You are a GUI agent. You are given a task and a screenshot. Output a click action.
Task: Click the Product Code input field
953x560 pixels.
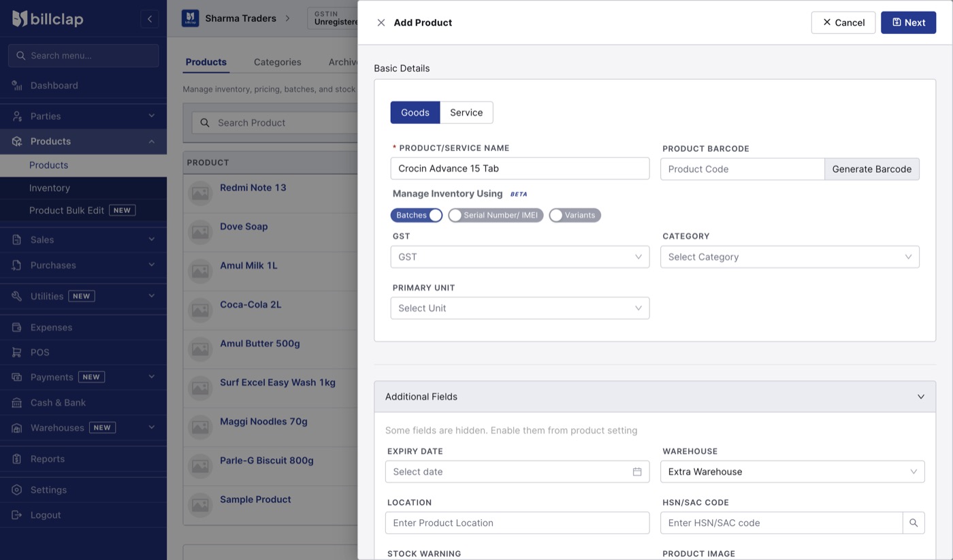point(743,169)
